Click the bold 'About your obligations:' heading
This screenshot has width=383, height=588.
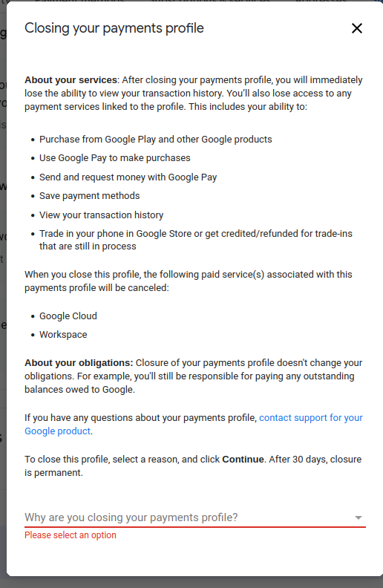tap(79, 362)
